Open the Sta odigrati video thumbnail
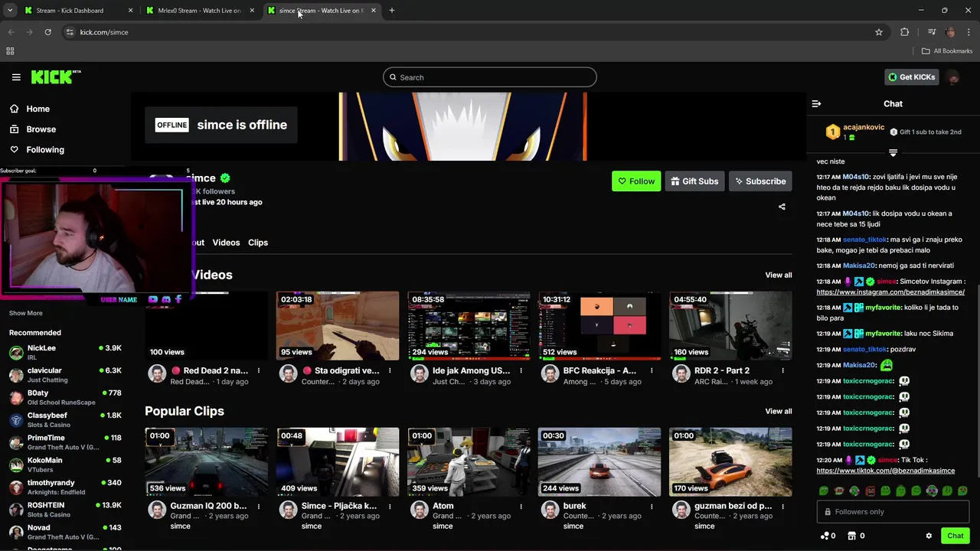 pyautogui.click(x=338, y=325)
